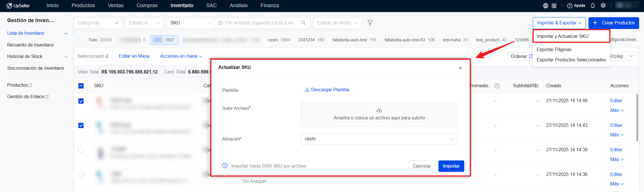Click Editar for the 14:14:43 row
The height and width of the screenshot is (192, 644).
pos(616,125)
